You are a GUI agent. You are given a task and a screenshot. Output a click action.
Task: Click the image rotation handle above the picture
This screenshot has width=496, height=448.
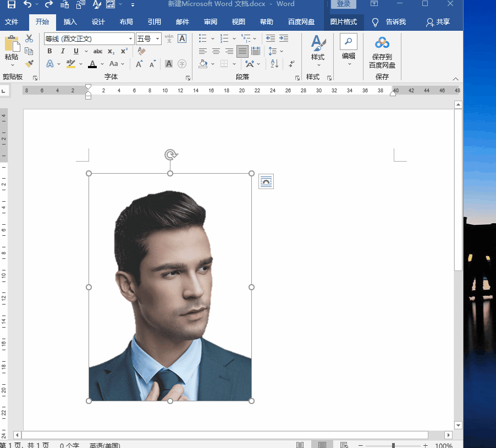point(170,155)
